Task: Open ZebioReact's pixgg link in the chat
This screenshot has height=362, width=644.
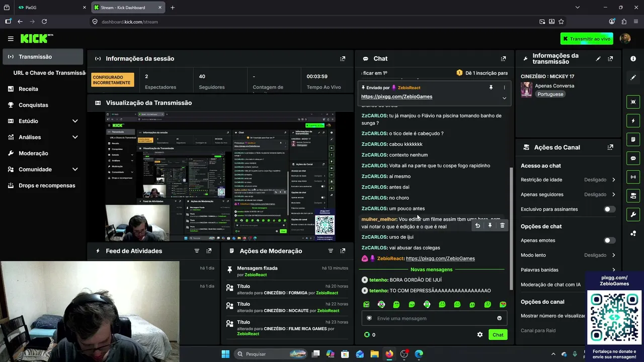Action: [x=440, y=258]
